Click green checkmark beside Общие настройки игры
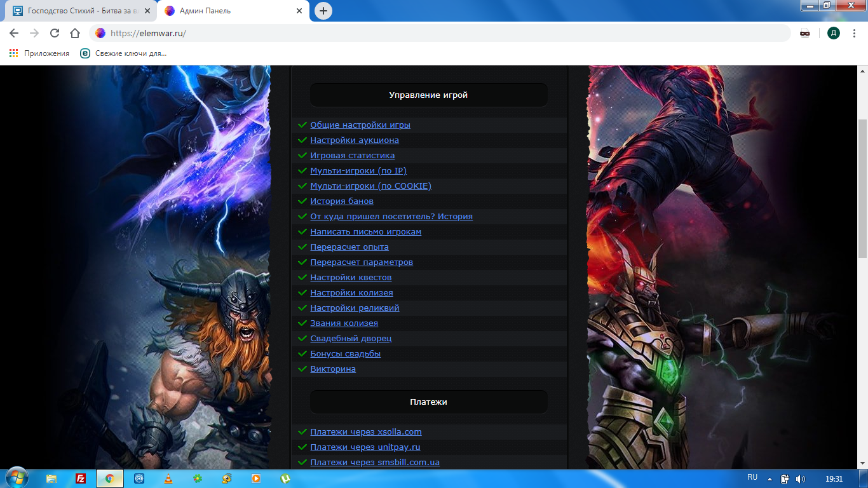The image size is (868, 488). coord(302,125)
